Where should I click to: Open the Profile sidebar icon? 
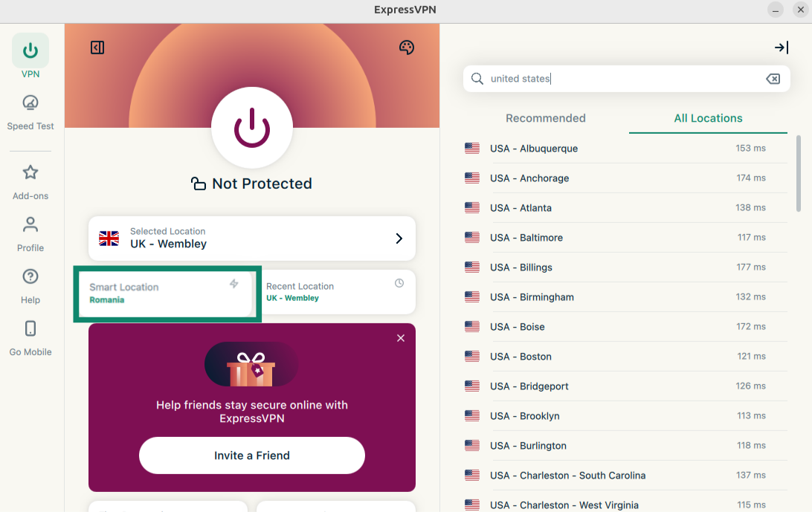pos(30,225)
